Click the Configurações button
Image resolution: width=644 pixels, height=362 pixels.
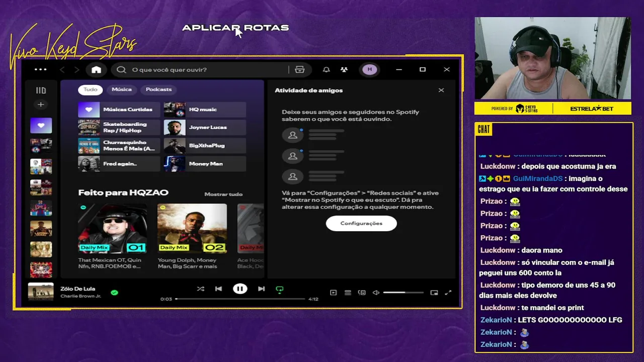point(361,223)
